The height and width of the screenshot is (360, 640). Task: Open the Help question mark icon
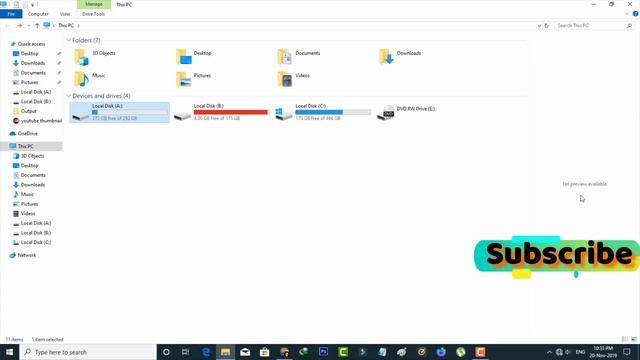click(636, 14)
